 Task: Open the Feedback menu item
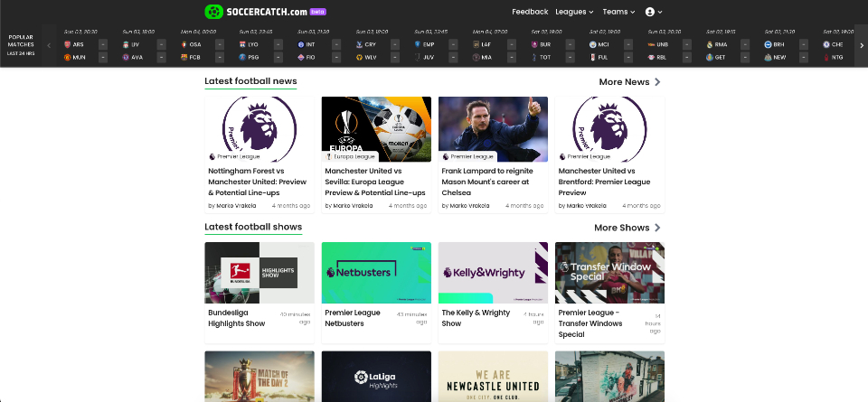pos(530,12)
